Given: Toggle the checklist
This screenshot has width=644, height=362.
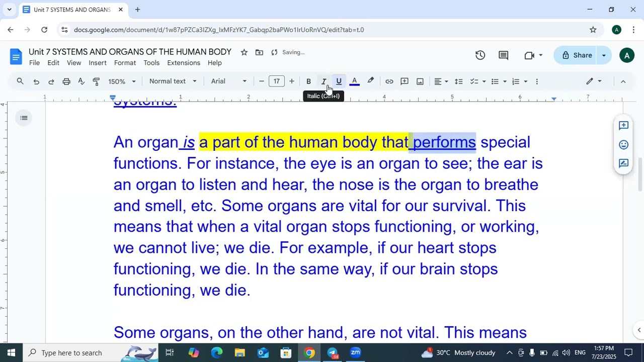Looking at the screenshot, I should (474, 81).
